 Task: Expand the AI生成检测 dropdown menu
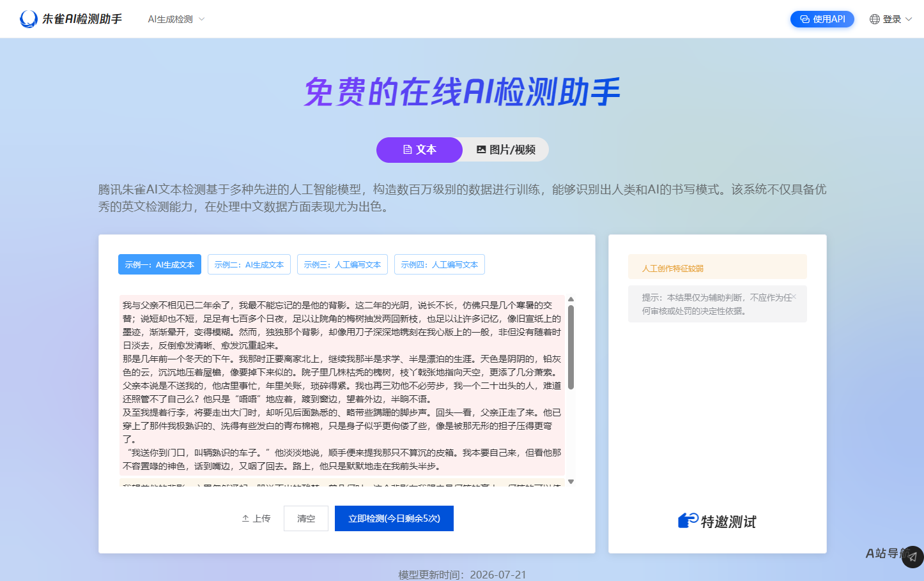(x=176, y=19)
